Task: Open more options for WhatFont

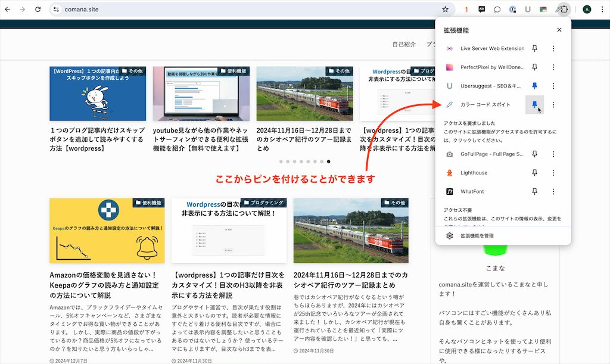Action: 553,191
